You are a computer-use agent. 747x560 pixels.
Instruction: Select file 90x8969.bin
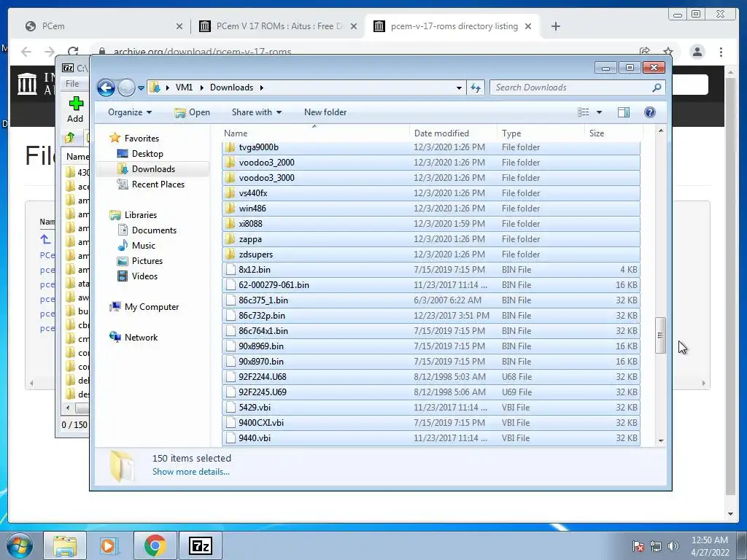430,346
